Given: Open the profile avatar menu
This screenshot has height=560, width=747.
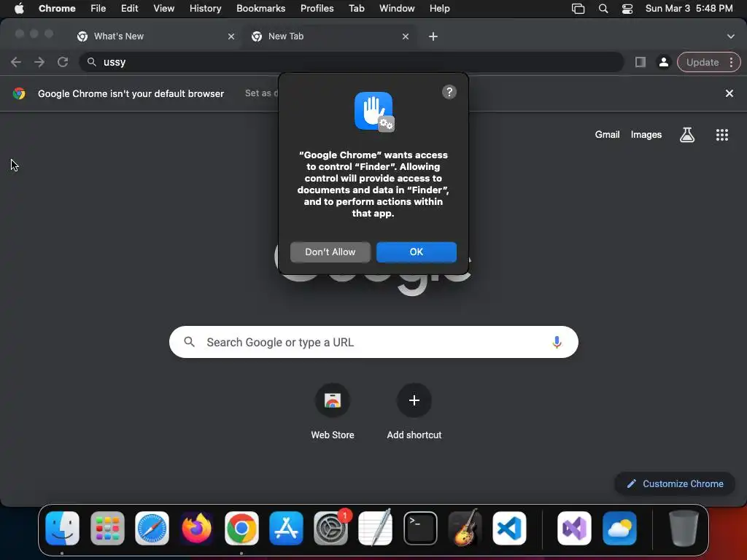Looking at the screenshot, I should click(x=663, y=63).
